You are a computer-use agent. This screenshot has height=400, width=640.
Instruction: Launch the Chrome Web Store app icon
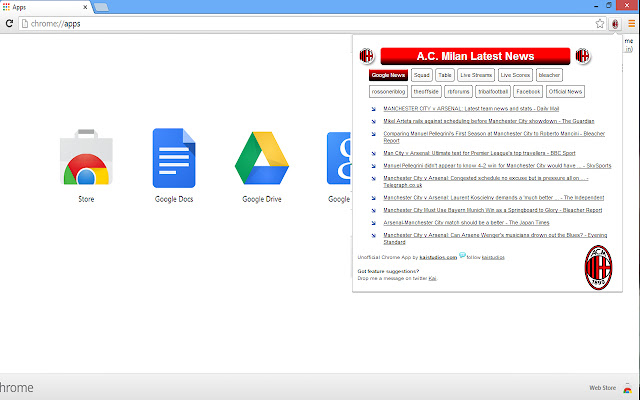[86, 157]
